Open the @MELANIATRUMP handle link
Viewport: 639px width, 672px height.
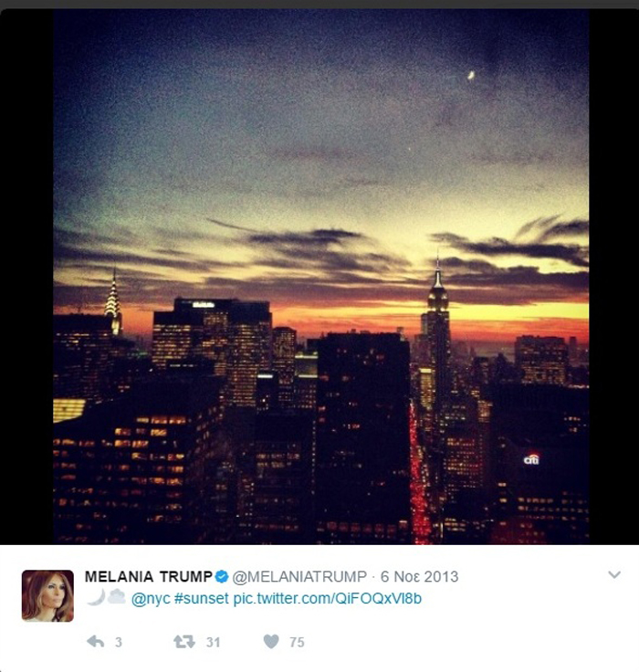pyautogui.click(x=299, y=577)
